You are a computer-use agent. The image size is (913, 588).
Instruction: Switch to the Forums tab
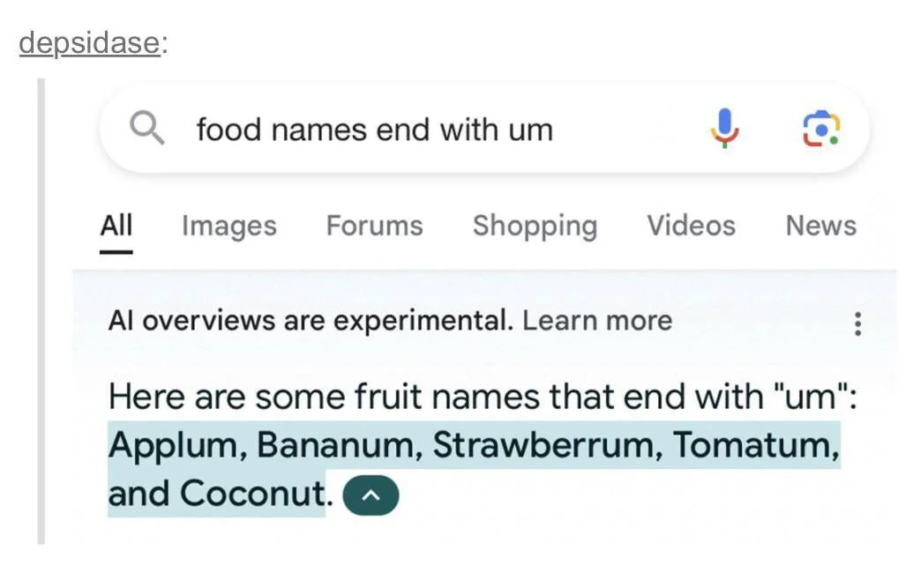point(373,226)
